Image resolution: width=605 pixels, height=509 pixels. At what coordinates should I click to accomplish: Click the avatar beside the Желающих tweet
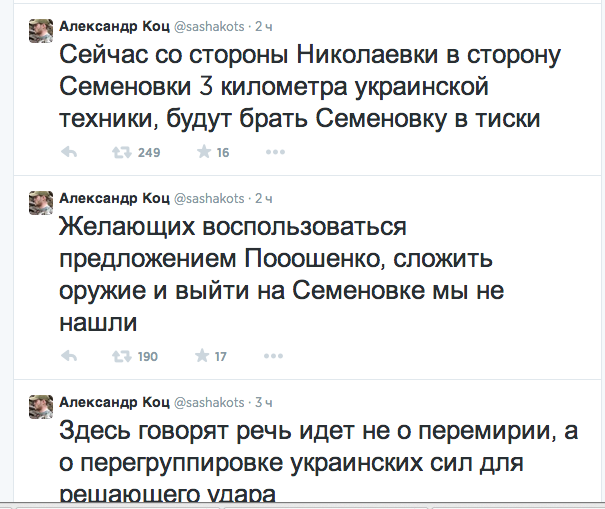point(39,202)
